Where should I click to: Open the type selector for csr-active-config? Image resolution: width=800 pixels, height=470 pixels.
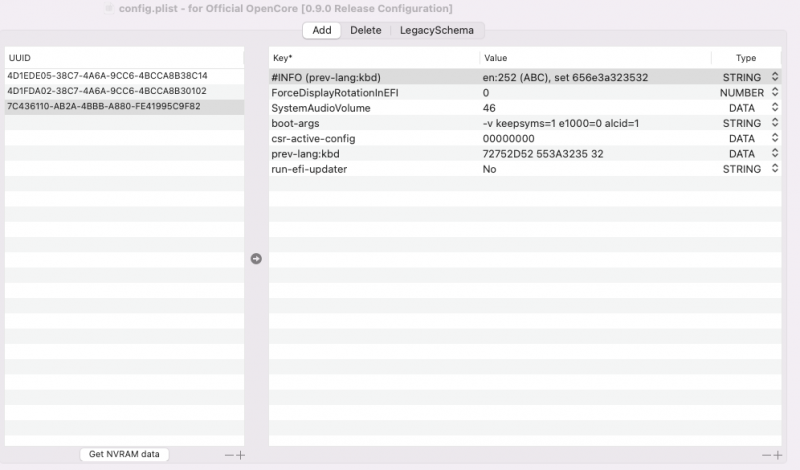point(775,138)
